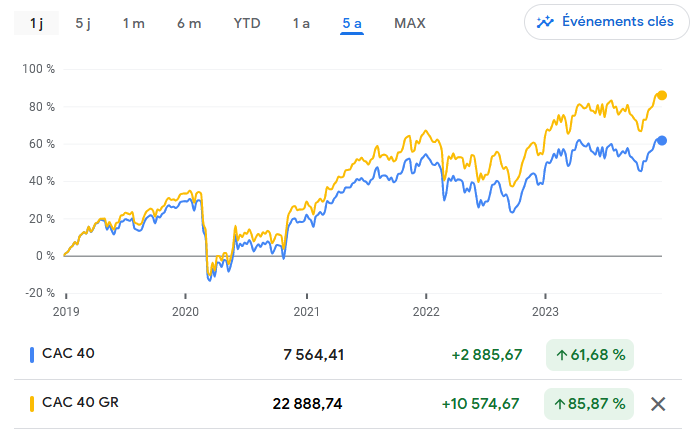Select the 1 j time range tab

coord(36,22)
